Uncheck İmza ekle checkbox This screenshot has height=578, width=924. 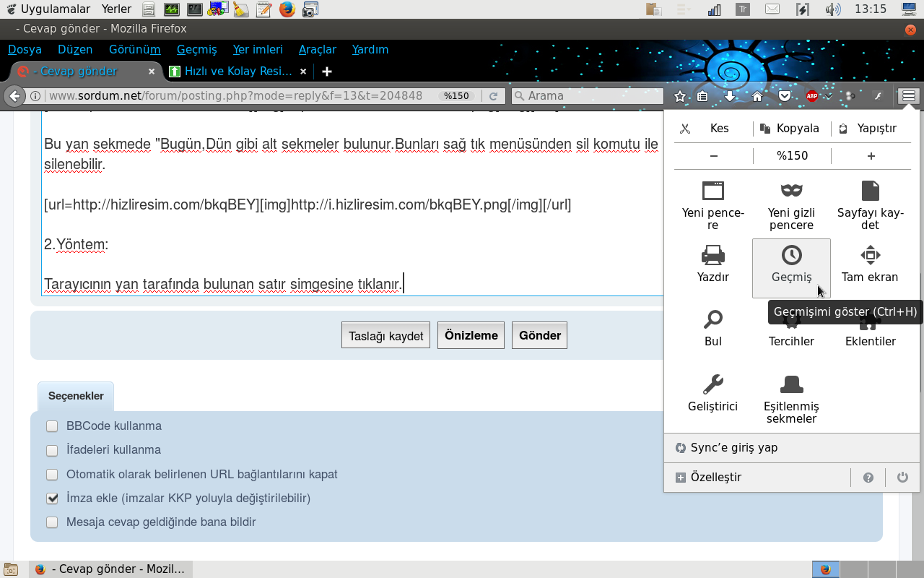(x=52, y=499)
